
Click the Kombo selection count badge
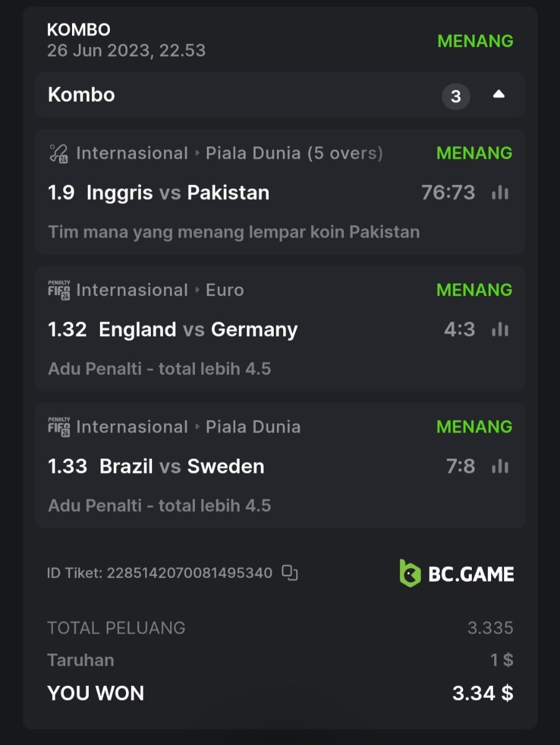pos(456,96)
